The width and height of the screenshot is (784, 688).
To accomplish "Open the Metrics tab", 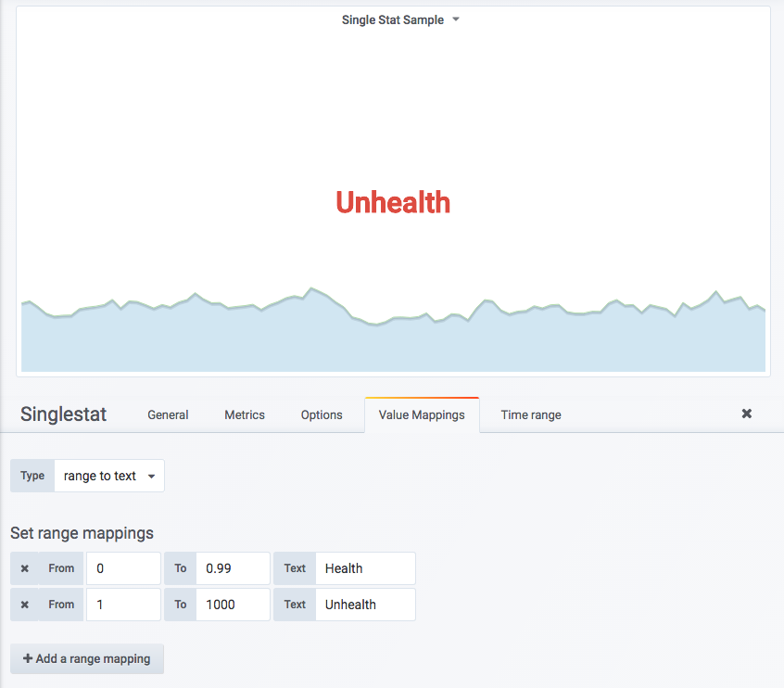I will [245, 414].
